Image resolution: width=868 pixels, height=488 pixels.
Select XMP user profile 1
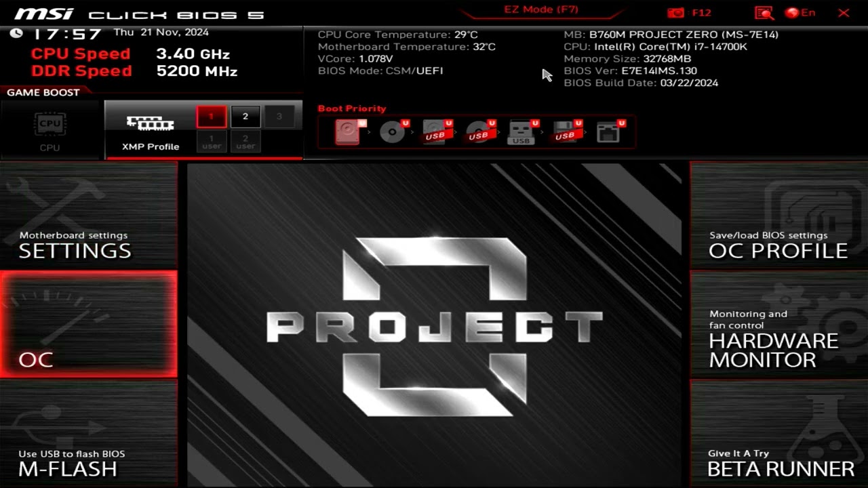click(x=212, y=142)
